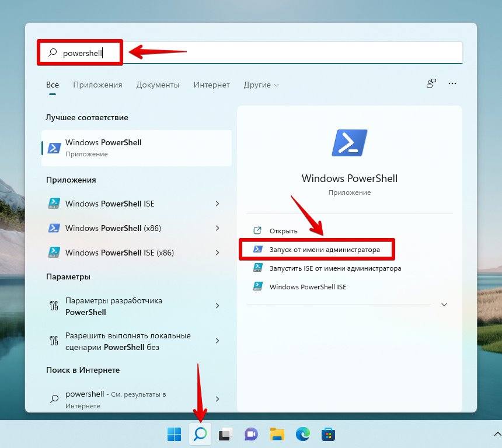Image resolution: width=502 pixels, height=448 pixels.
Task: Expand the Windows PowerShell ISE (x86) chevron
Action: pyautogui.click(x=217, y=253)
